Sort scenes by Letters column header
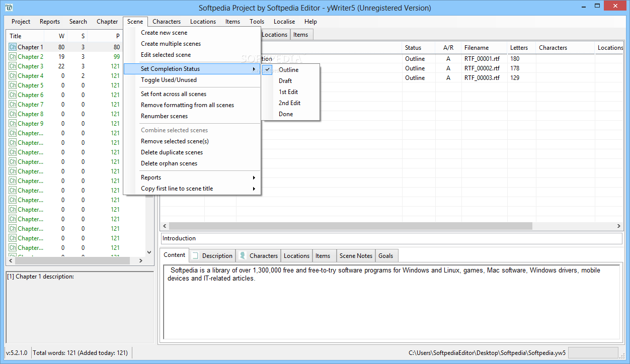This screenshot has height=364, width=630. [521, 48]
